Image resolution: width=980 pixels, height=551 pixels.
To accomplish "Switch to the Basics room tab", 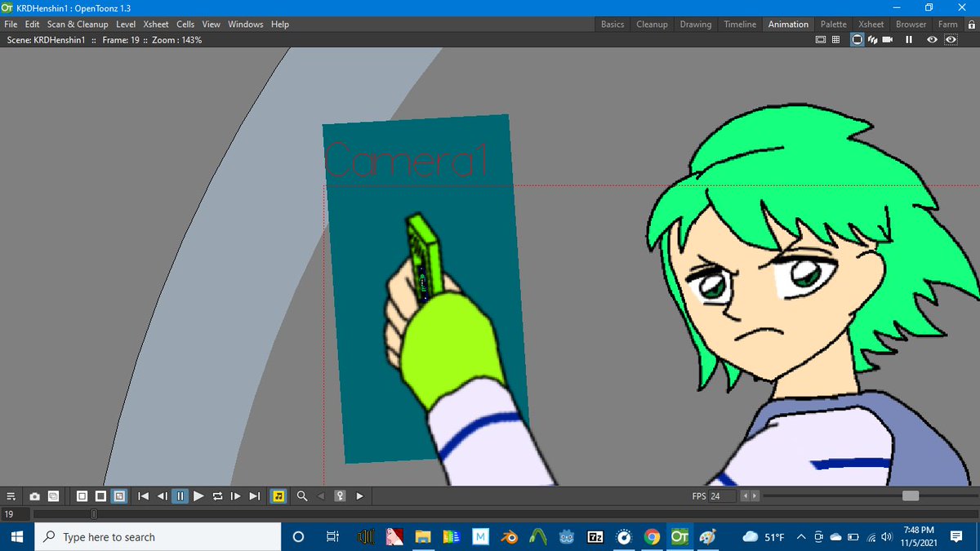I will tap(612, 24).
